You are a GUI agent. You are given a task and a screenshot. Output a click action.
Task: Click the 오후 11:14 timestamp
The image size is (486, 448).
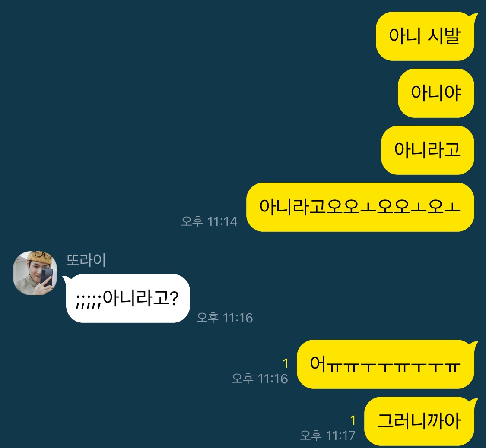pyautogui.click(x=209, y=222)
